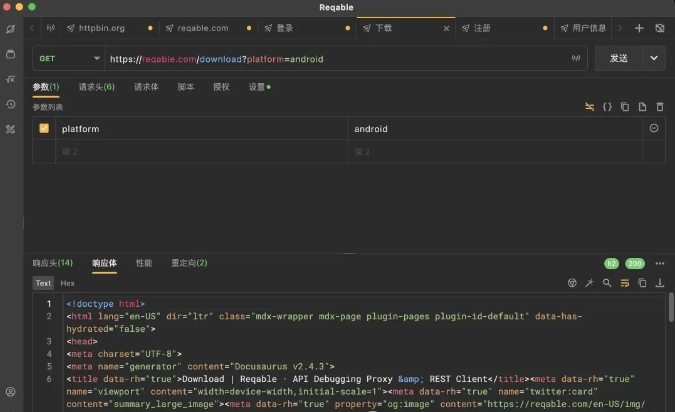Viewport: 675px width, 412px height.
Task: Show more tabs with the right chevron
Action: pos(620,28)
